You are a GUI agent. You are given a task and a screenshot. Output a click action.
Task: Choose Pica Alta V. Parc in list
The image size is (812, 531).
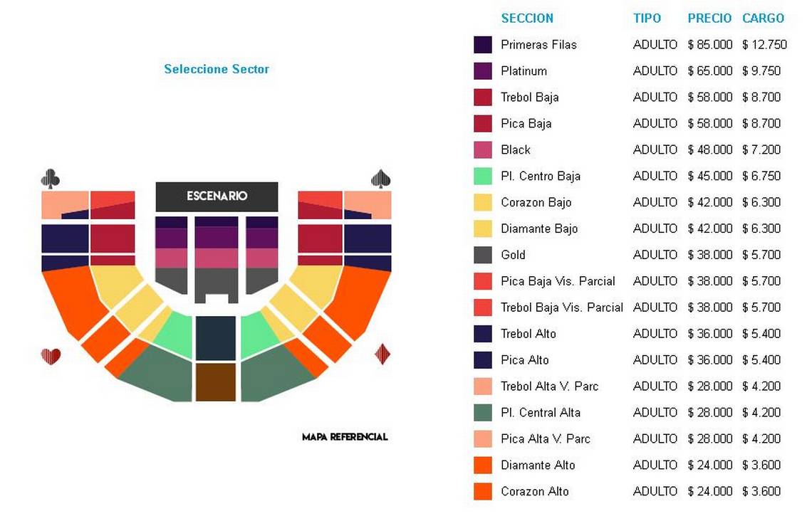tap(546, 439)
